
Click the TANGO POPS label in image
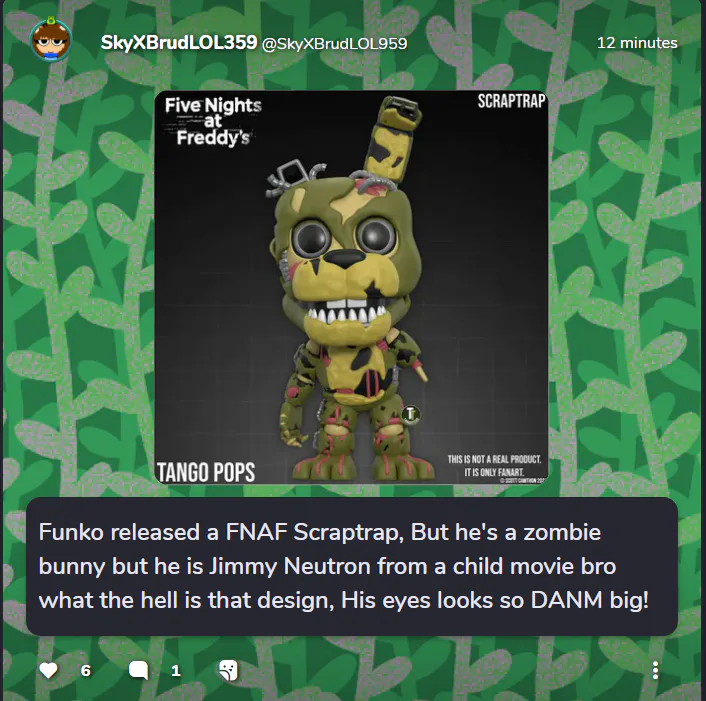click(x=206, y=472)
